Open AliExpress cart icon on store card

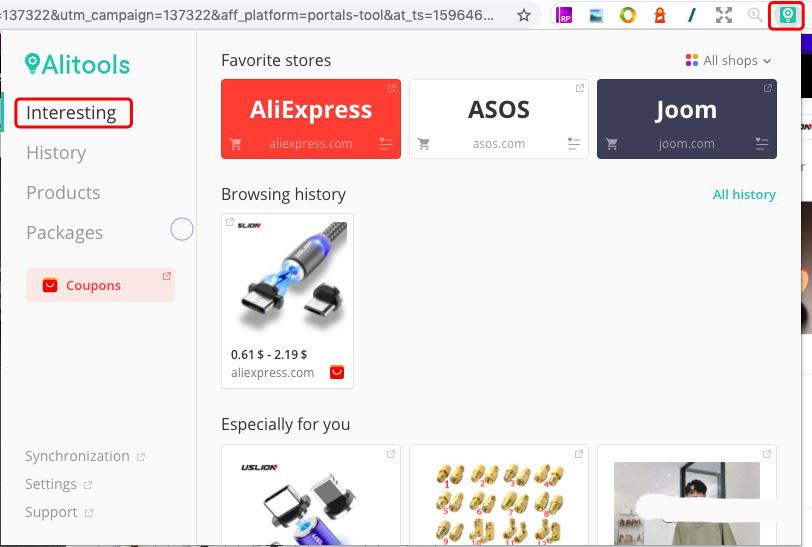click(236, 144)
